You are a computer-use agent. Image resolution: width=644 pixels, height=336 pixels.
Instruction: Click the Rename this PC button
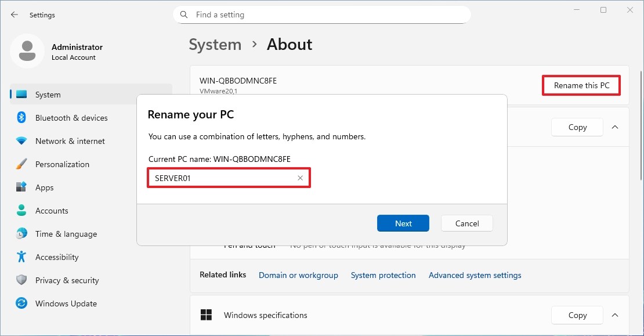581,85
